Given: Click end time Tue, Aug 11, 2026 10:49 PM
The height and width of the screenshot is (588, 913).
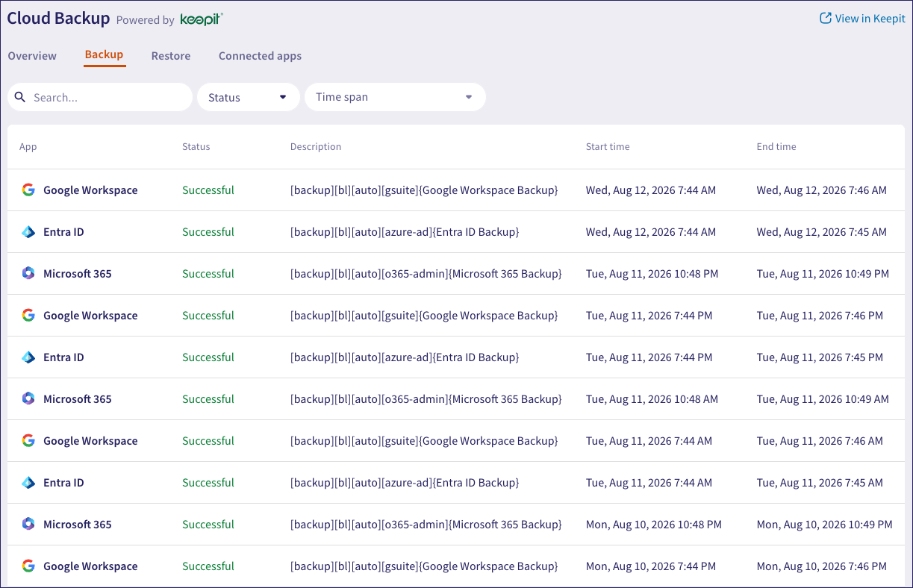Looking at the screenshot, I should [x=823, y=274].
